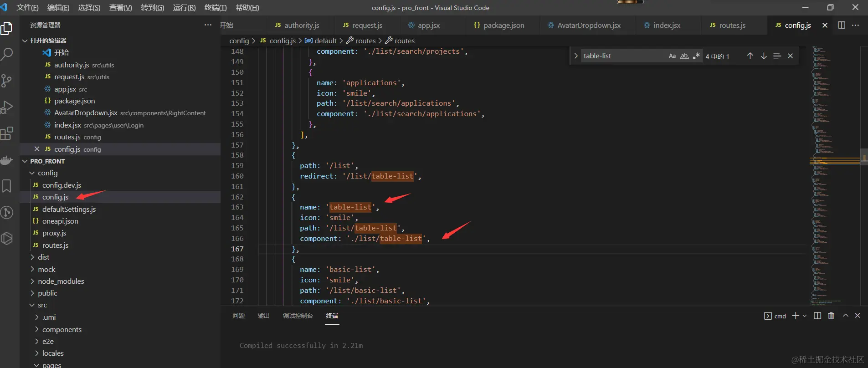Select the cmd terminal label

(x=780, y=316)
